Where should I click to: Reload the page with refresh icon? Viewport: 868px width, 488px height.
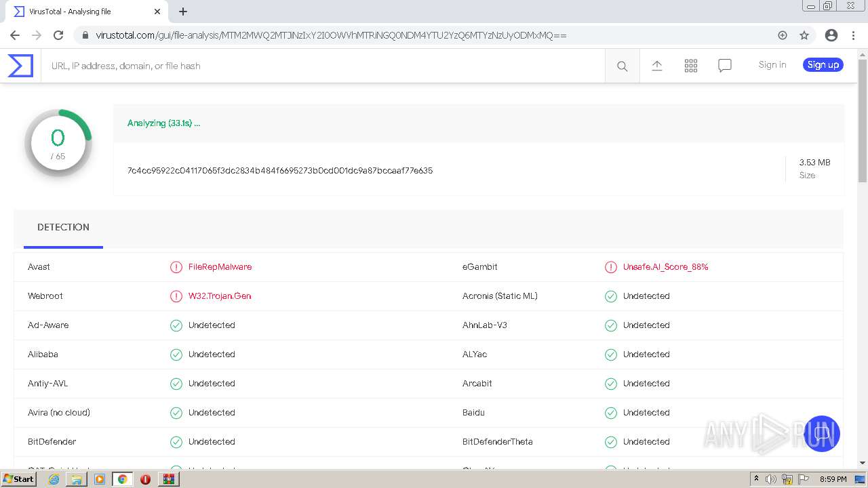pyautogui.click(x=58, y=35)
